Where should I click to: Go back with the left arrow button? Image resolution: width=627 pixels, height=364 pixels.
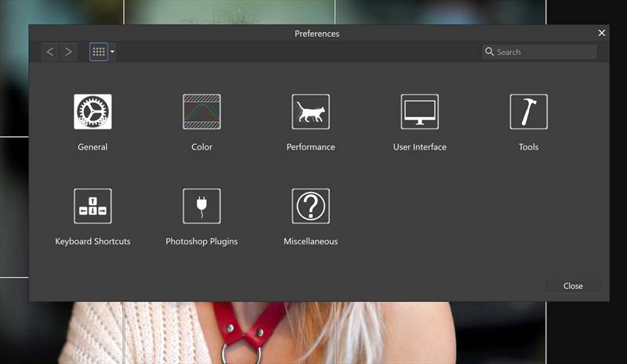[50, 52]
